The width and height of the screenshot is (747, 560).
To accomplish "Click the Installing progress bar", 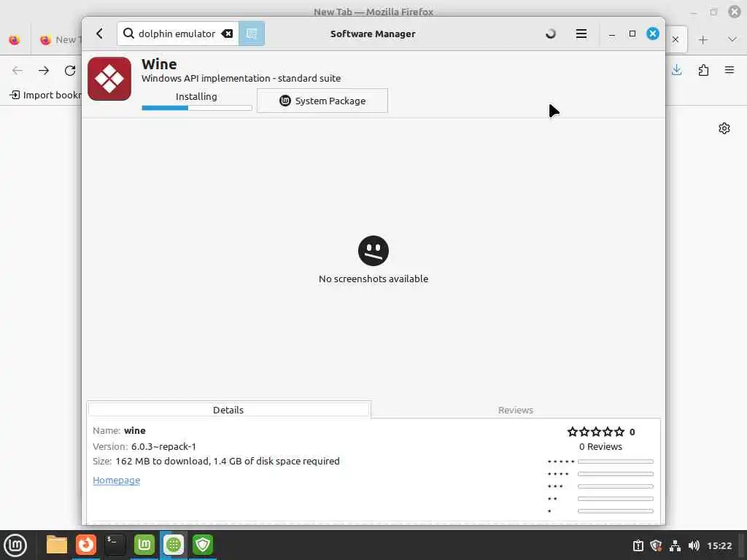I will 197,108.
